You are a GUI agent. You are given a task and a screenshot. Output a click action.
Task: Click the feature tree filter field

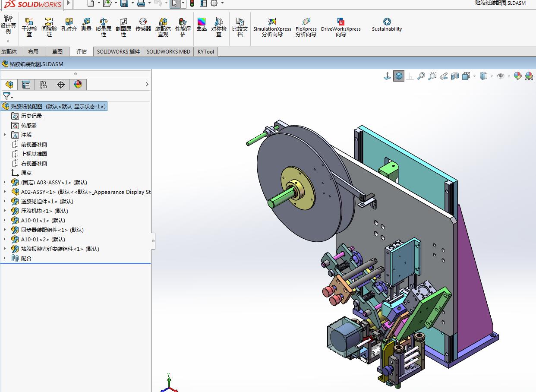coord(76,96)
